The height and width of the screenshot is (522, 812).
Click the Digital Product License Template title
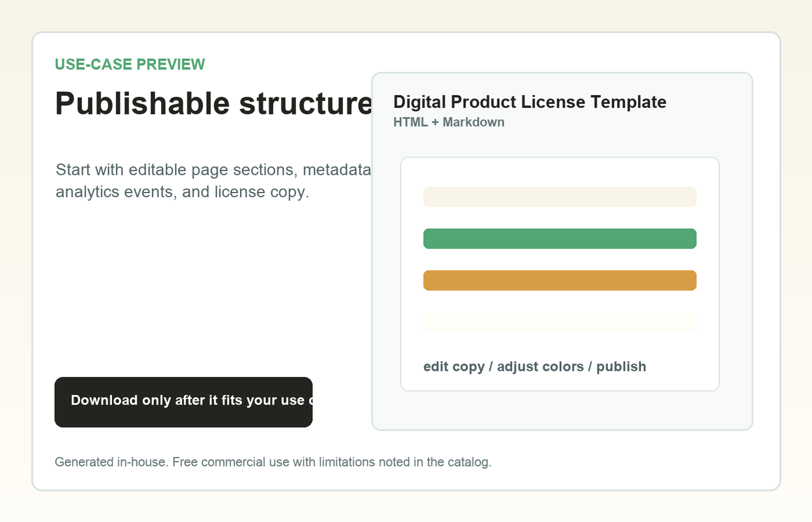[530, 102]
